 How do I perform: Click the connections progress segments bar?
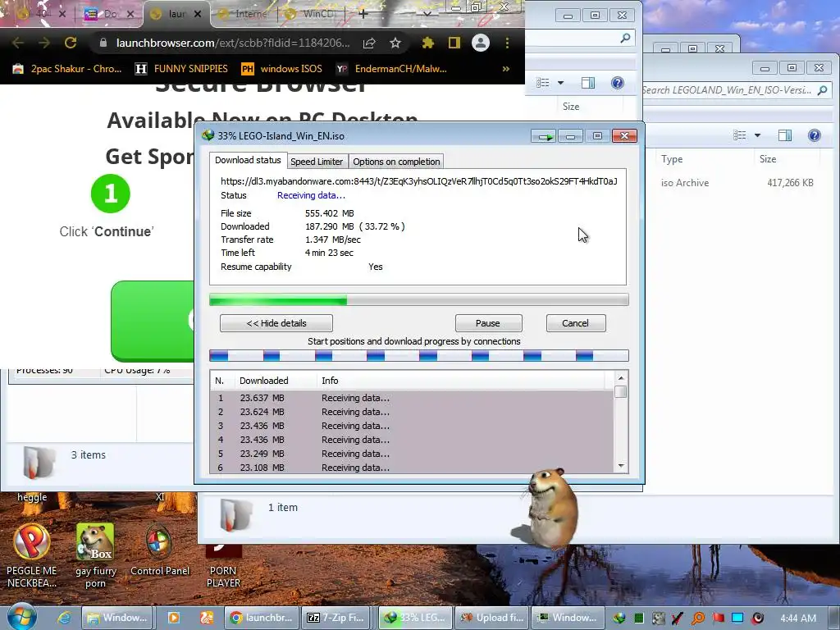(x=419, y=356)
